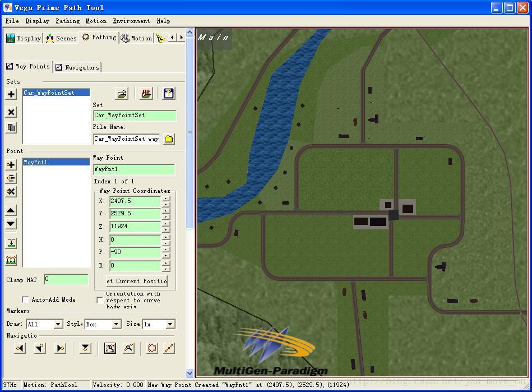Click the Way Point name field
This screenshot has width=532, height=392.
(x=134, y=169)
